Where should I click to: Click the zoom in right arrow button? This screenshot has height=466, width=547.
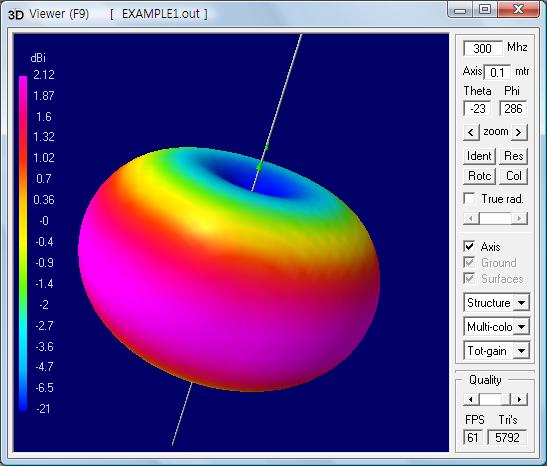pyautogui.click(x=519, y=133)
